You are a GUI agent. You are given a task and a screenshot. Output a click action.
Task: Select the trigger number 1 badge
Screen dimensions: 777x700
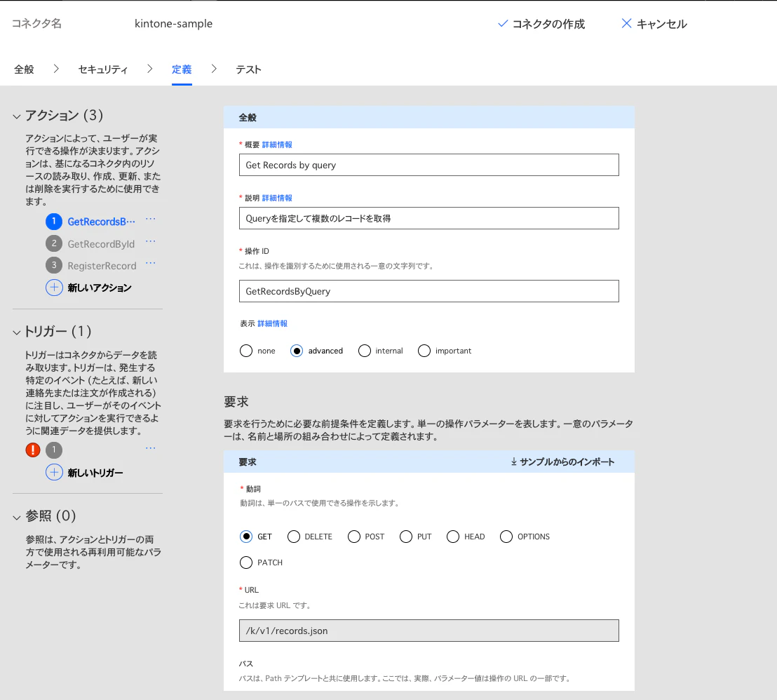54,450
